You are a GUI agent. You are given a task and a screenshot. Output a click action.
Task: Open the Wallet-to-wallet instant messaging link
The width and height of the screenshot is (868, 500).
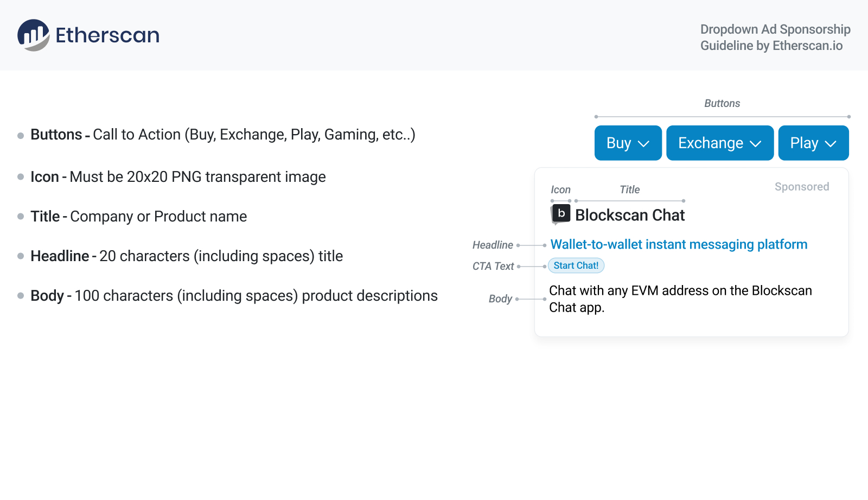click(679, 244)
